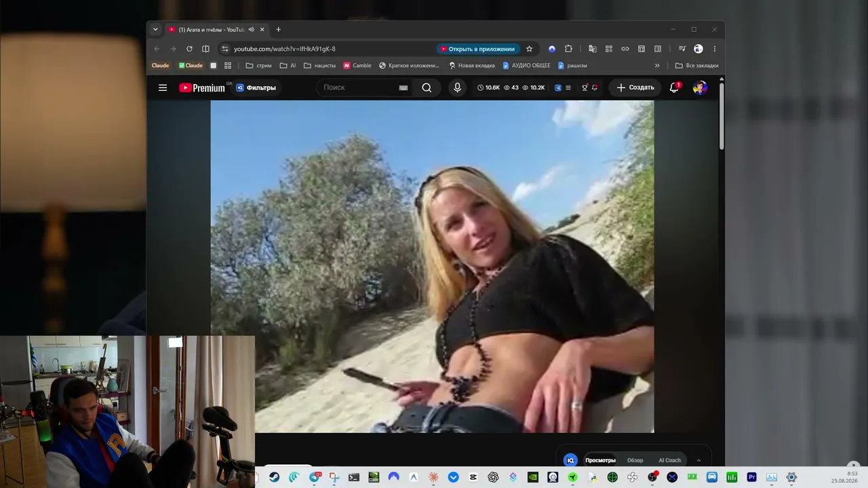Open the AI bookmarks folder
Screen dimensions: 868x488
(288, 66)
